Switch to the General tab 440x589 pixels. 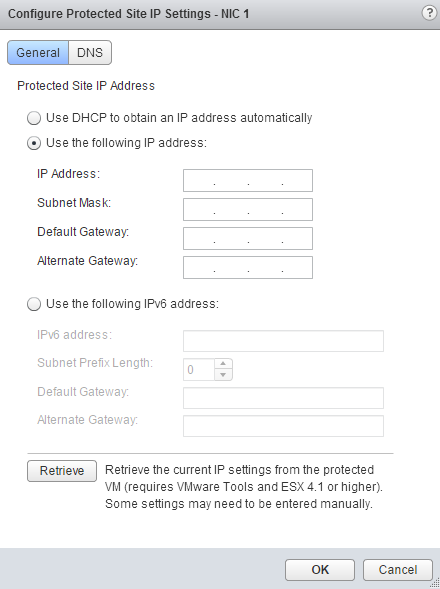pyautogui.click(x=38, y=53)
